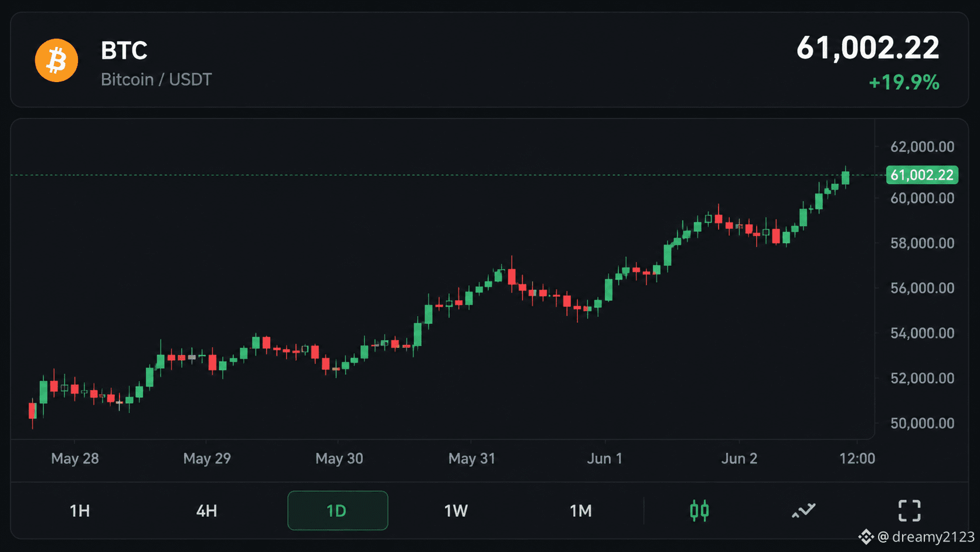Click the May 31 date label

pos(472,458)
